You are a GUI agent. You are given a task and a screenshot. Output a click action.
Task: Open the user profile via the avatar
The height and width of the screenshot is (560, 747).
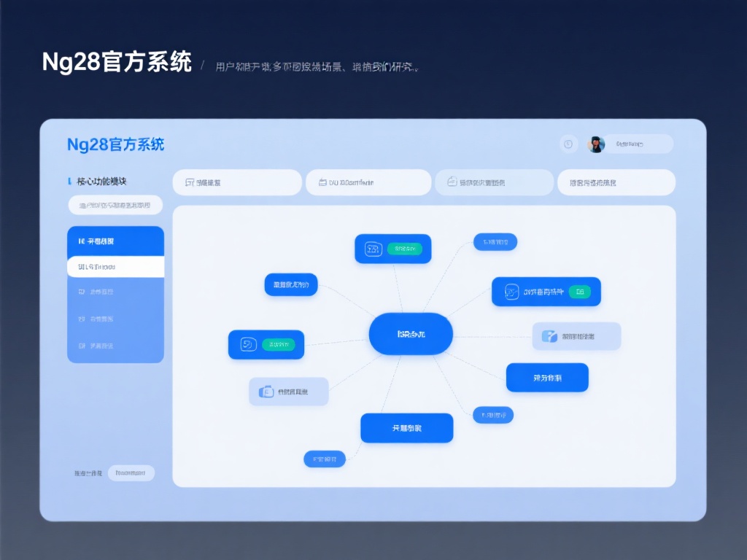click(597, 144)
